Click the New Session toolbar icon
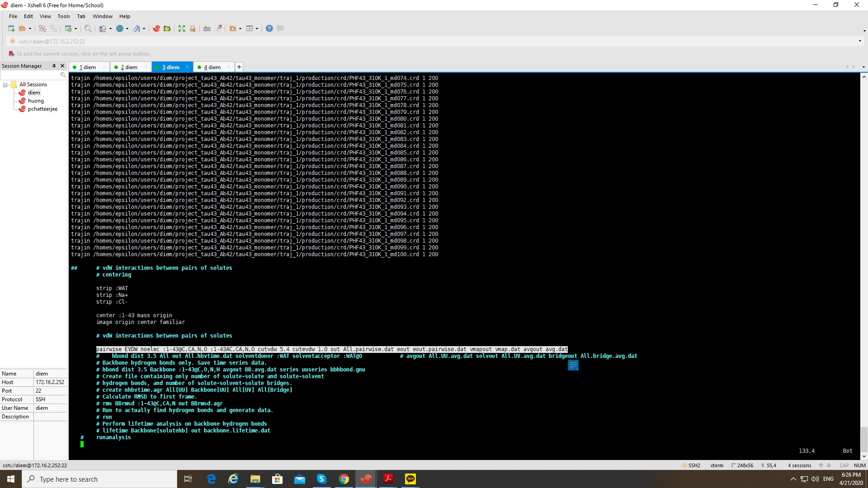Screen dimensions: 868x488 pos(11,28)
